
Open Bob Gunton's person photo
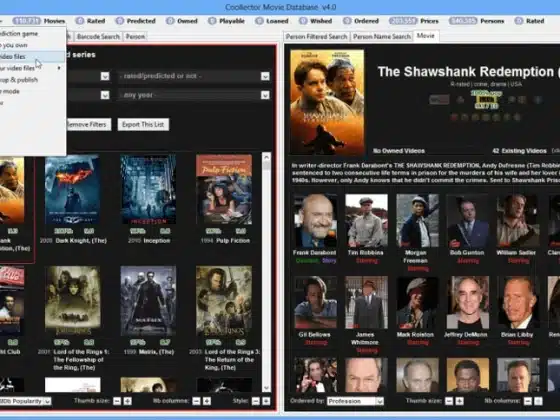pyautogui.click(x=468, y=221)
